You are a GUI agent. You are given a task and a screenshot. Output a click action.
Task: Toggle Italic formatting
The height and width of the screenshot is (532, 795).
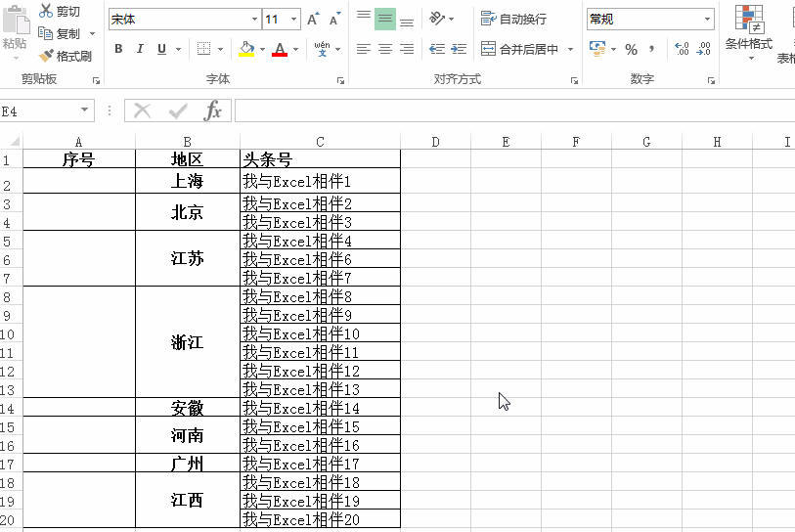click(x=140, y=49)
